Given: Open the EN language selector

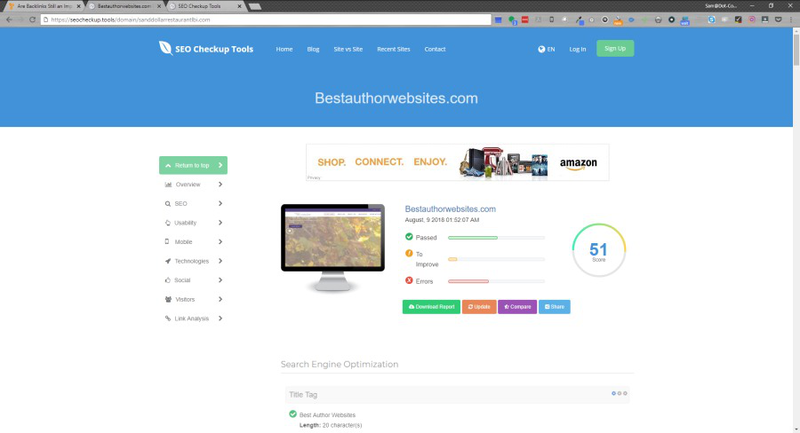Looking at the screenshot, I should (x=546, y=49).
